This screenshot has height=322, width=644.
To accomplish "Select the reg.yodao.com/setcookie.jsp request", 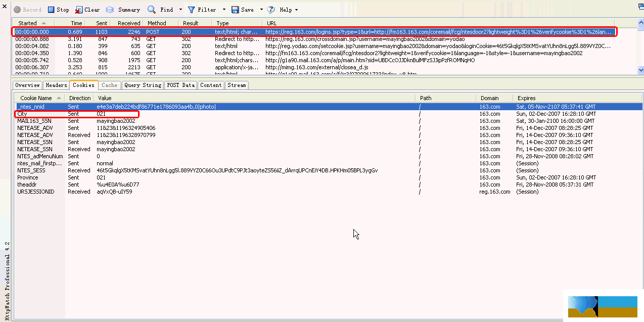I will click(313, 46).
